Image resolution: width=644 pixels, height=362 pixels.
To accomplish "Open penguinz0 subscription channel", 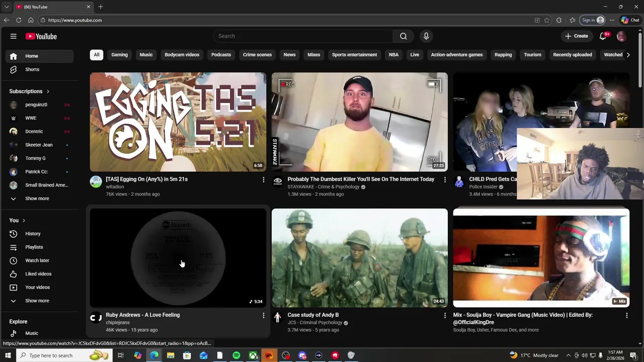I will coord(40,105).
